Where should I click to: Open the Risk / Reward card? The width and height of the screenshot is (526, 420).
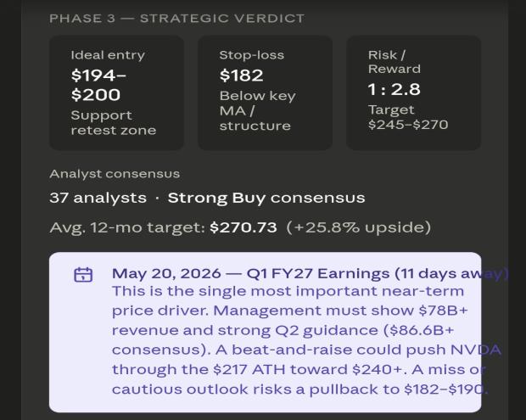coord(414,93)
